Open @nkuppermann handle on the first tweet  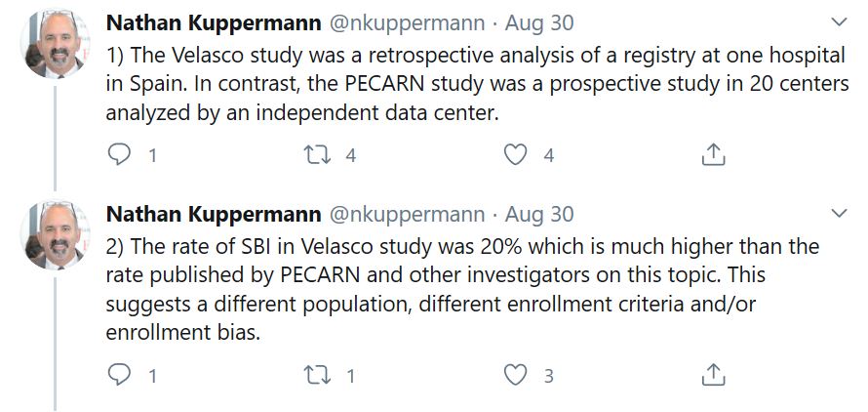pos(408,23)
